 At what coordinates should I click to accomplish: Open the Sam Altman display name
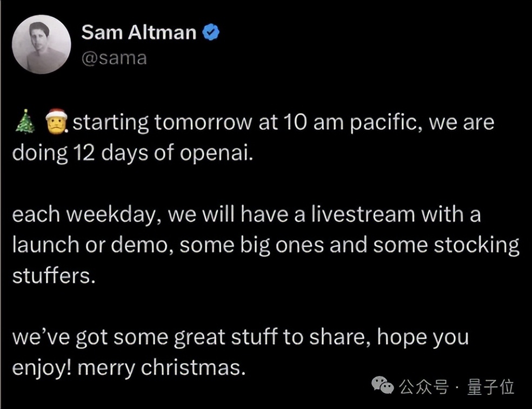138,32
